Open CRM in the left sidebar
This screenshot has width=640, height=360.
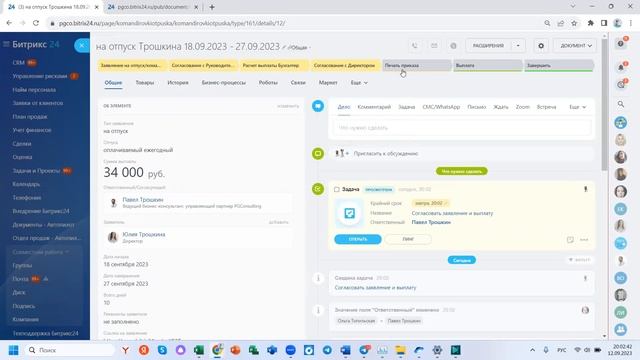[18, 62]
